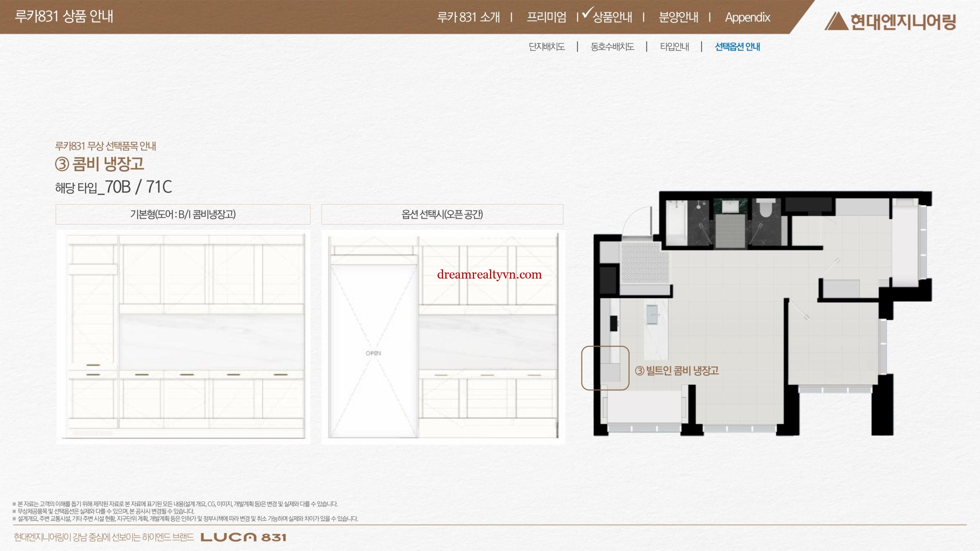Screen dimensions: 980x551
Task: Click the circled number 3 beside 콤비 냉장고
Action: [x=62, y=164]
